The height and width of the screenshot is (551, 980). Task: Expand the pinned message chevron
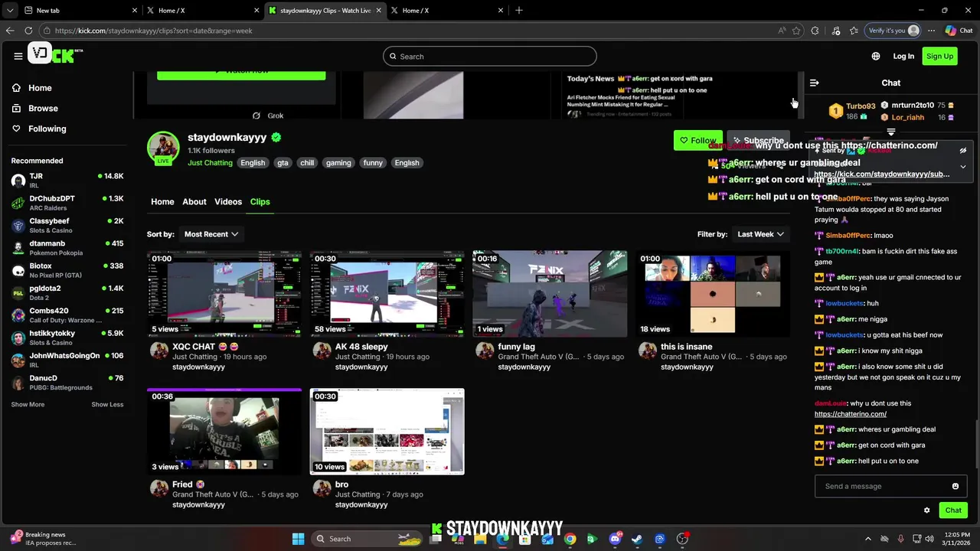click(963, 166)
